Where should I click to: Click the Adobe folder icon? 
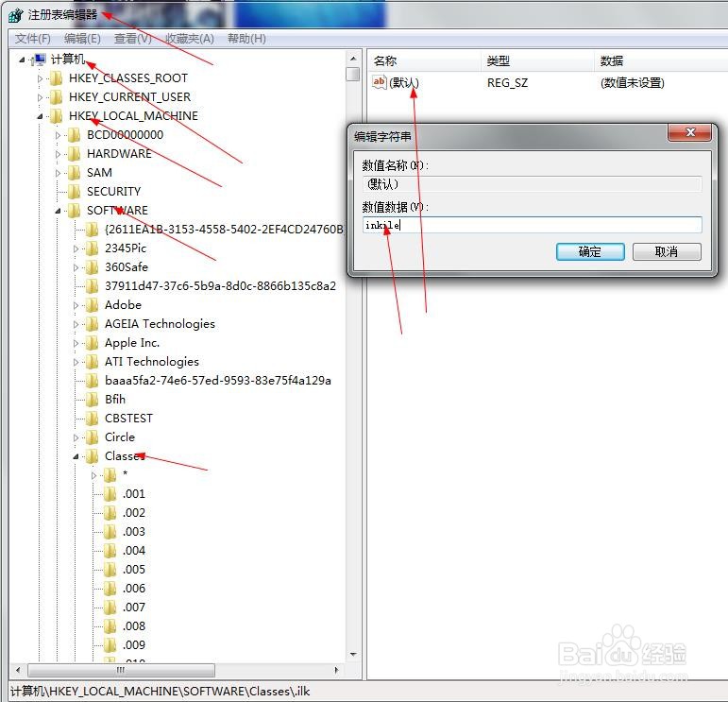[93, 305]
